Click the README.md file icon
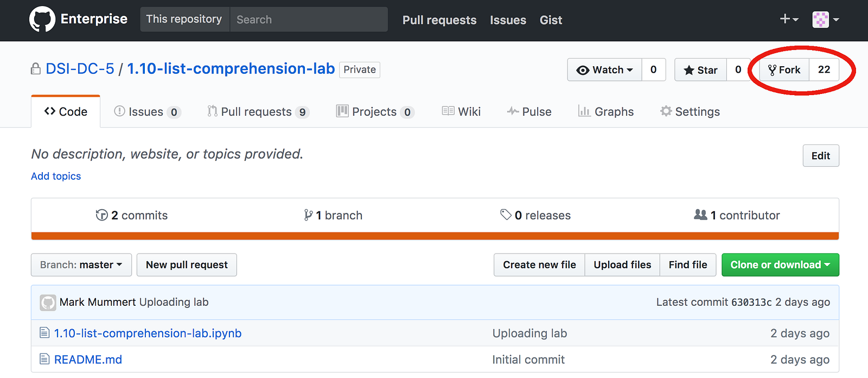 [x=44, y=359]
